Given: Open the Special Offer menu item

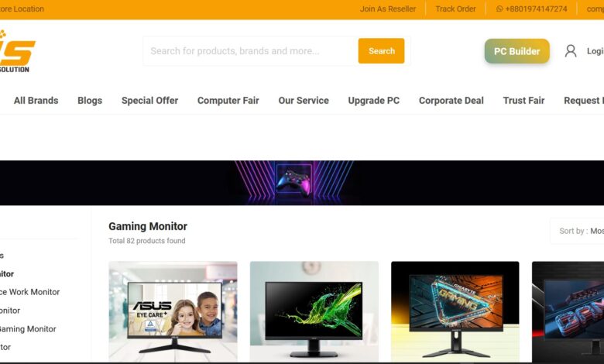Looking at the screenshot, I should pyautogui.click(x=150, y=101).
